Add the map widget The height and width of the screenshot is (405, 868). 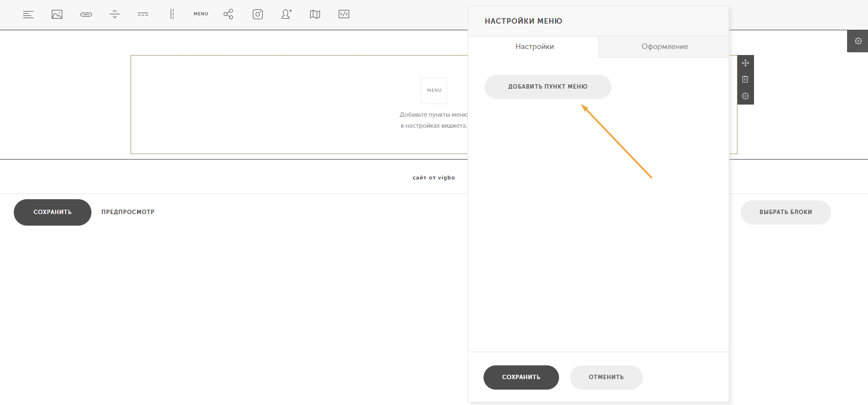pyautogui.click(x=315, y=14)
